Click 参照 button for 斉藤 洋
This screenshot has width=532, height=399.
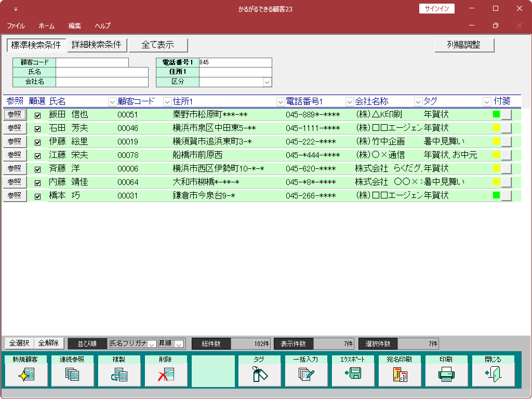[x=15, y=168]
